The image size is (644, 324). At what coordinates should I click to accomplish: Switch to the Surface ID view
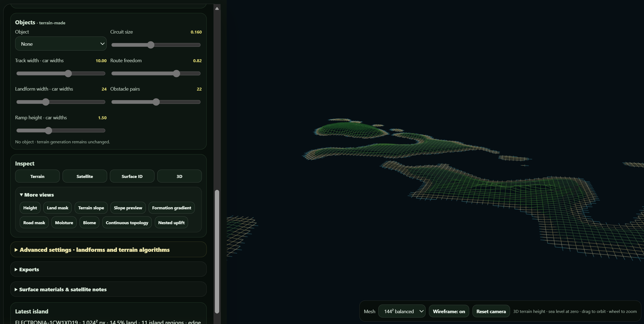[132, 176]
